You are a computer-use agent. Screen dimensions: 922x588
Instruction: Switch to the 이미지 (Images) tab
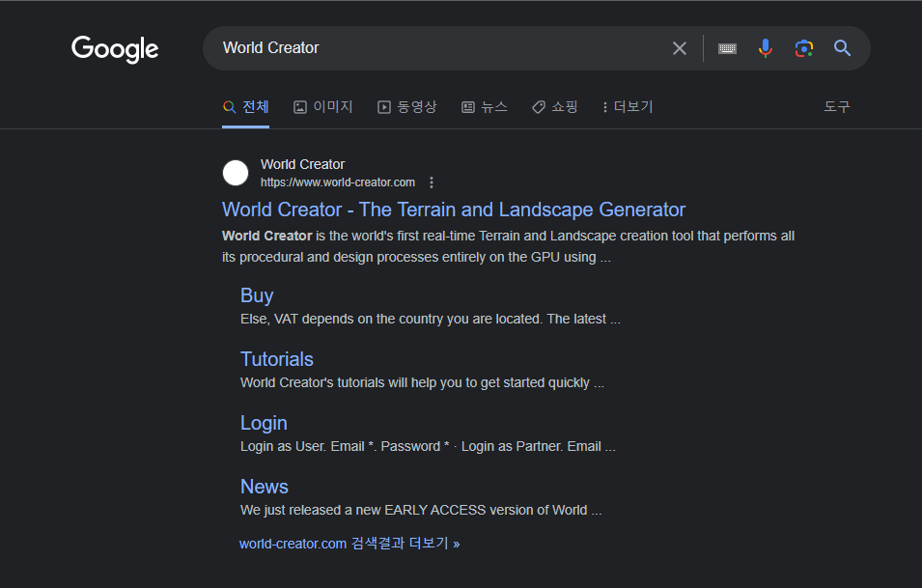322,107
